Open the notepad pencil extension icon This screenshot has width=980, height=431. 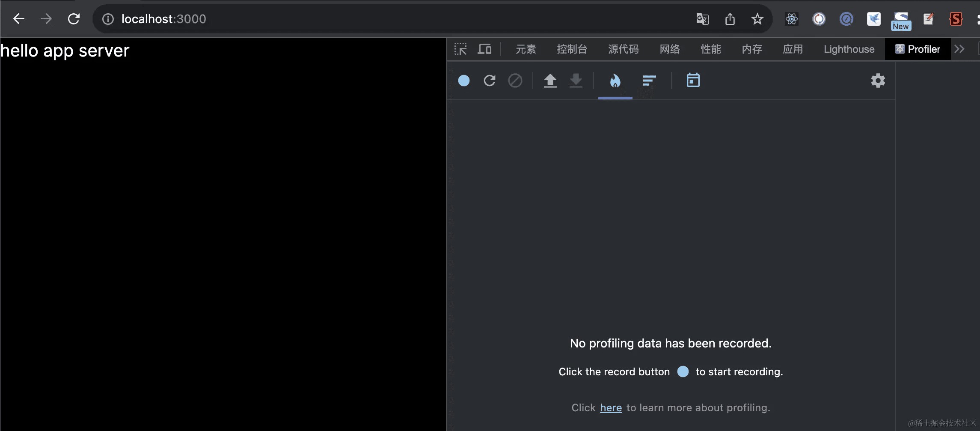(x=928, y=19)
